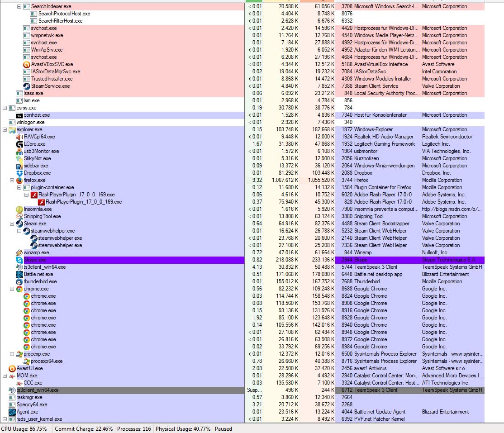Collapse the rads_user_kernel.exe tree node
The width and height of the screenshot is (504, 433).
pos(5,419)
